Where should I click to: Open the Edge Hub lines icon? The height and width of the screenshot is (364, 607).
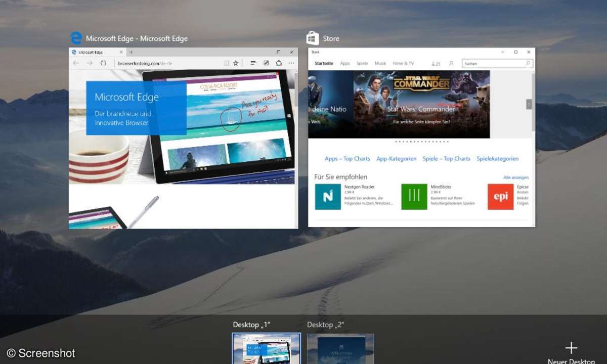253,63
